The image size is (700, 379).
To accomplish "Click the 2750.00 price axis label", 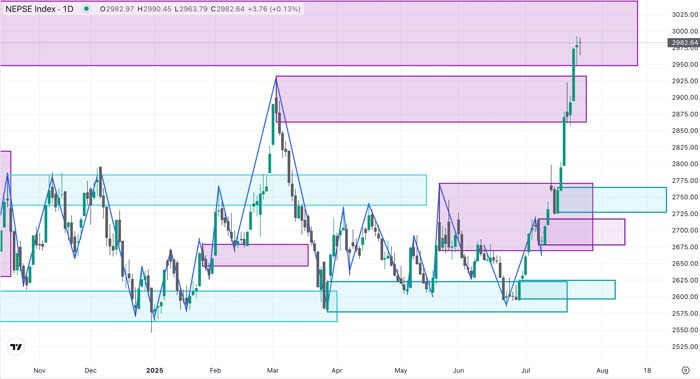I will point(684,197).
